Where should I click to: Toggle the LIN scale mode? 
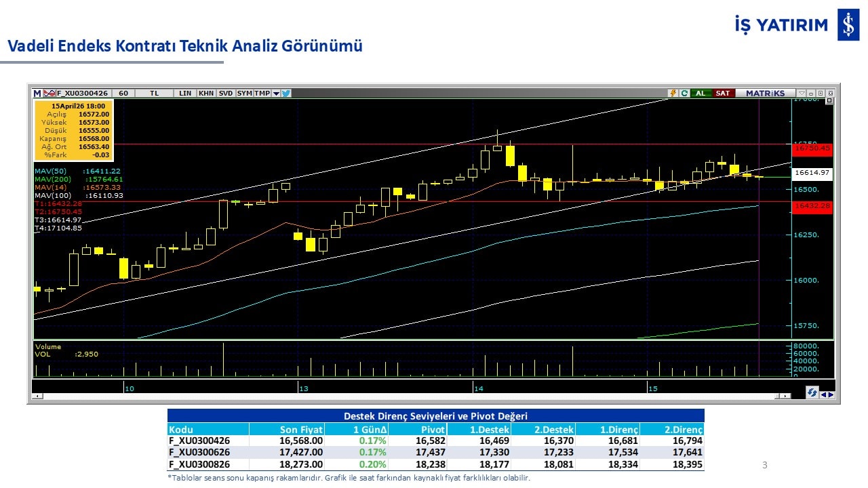184,94
